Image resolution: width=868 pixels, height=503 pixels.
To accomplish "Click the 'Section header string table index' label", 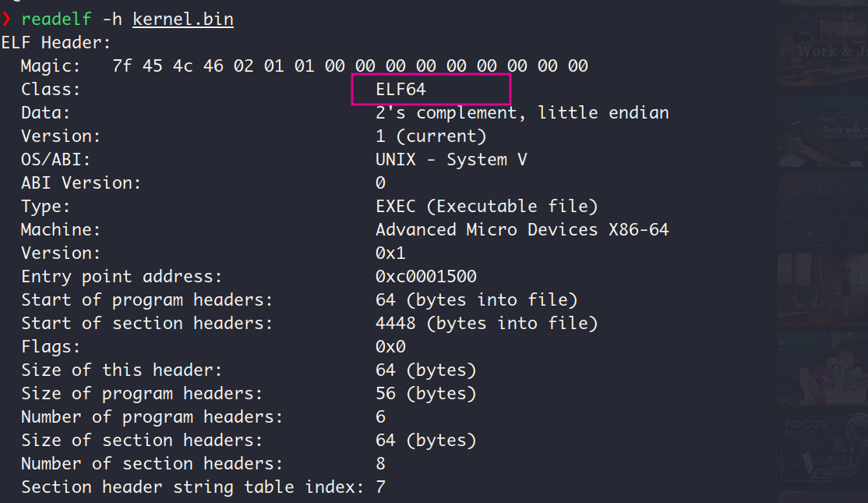I will click(192, 487).
